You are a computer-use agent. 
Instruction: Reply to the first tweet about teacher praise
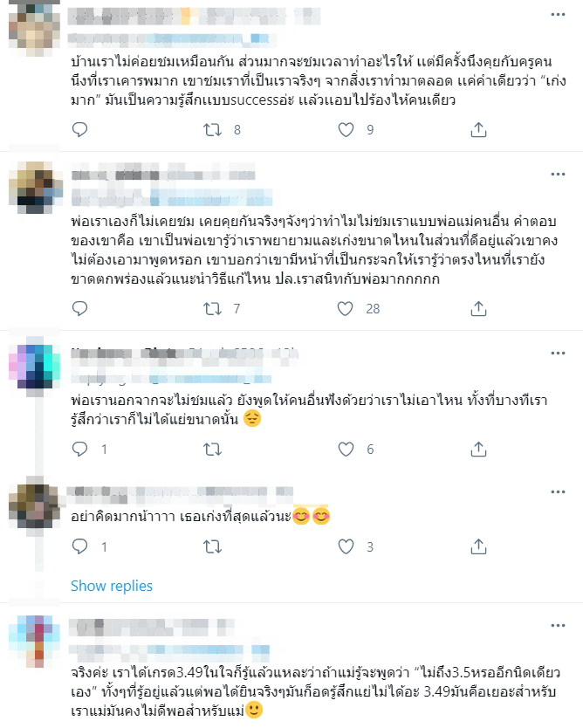(x=79, y=129)
